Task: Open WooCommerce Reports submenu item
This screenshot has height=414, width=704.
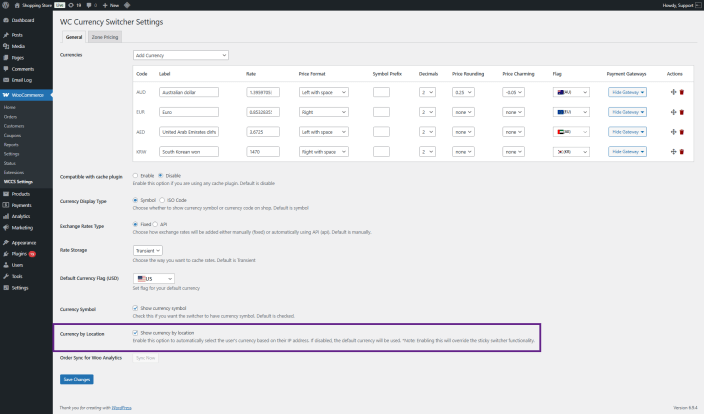Action: pos(11,145)
